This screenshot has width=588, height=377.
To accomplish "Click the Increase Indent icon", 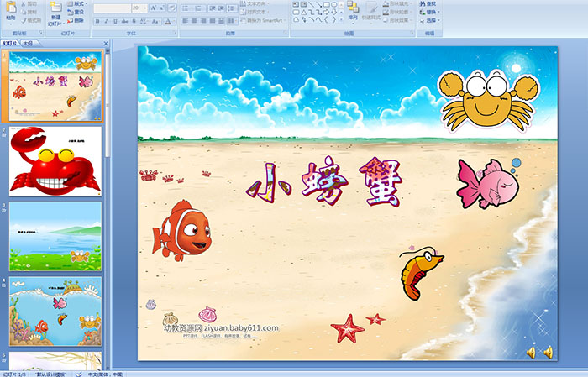I will coord(221,8).
